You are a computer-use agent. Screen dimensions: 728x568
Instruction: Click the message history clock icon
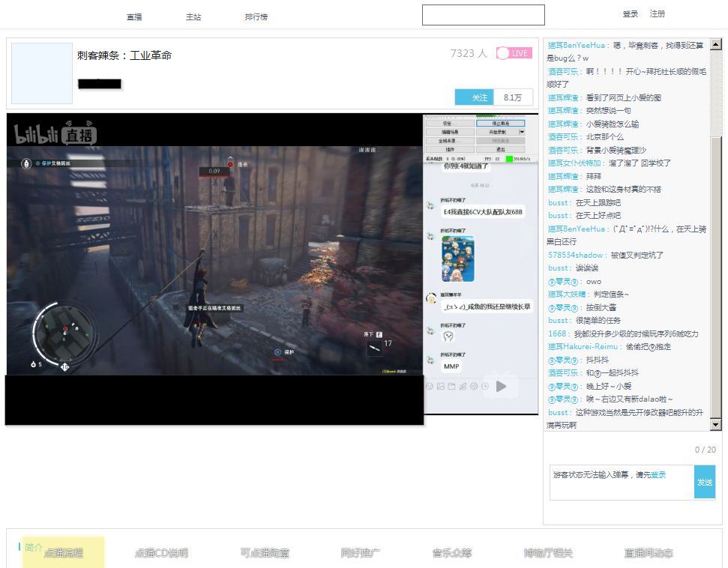[486, 386]
